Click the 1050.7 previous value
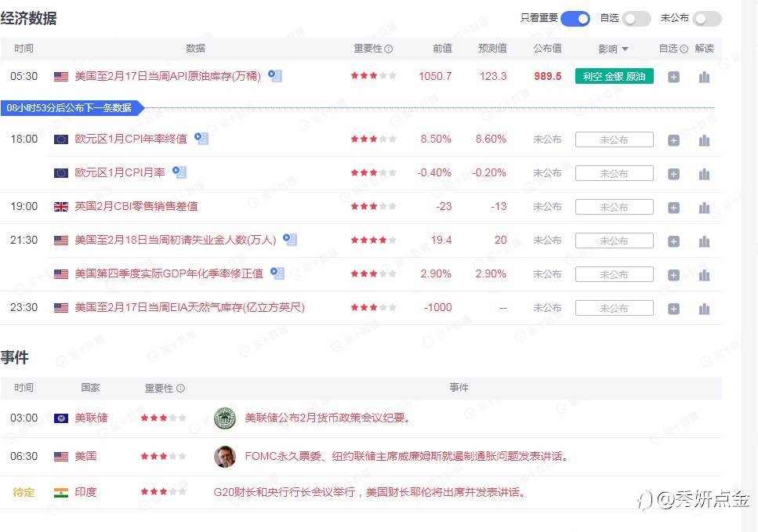758x532 pixels. pyautogui.click(x=435, y=76)
